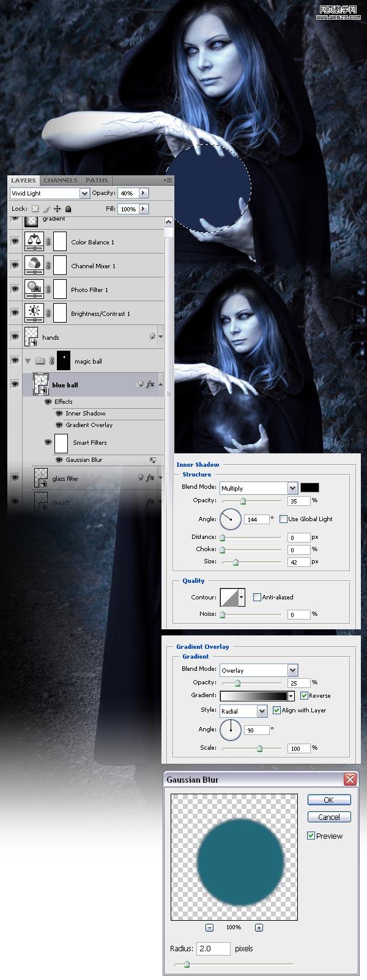Open the layer Fill slider arrow
The image size is (367, 980).
point(144,209)
